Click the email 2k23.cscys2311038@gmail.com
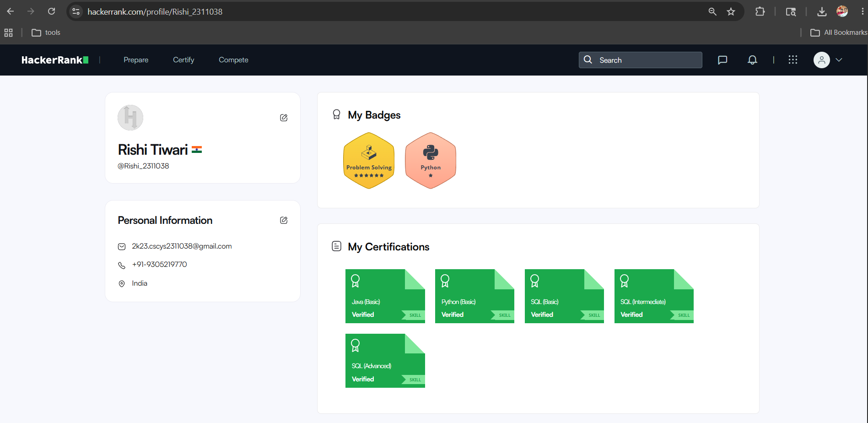This screenshot has height=423, width=868. point(182,246)
